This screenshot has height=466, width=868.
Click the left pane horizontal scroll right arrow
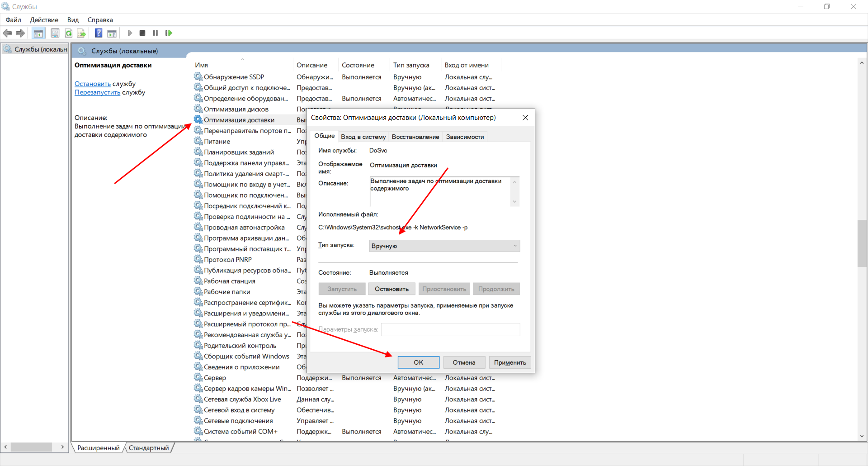click(62, 447)
